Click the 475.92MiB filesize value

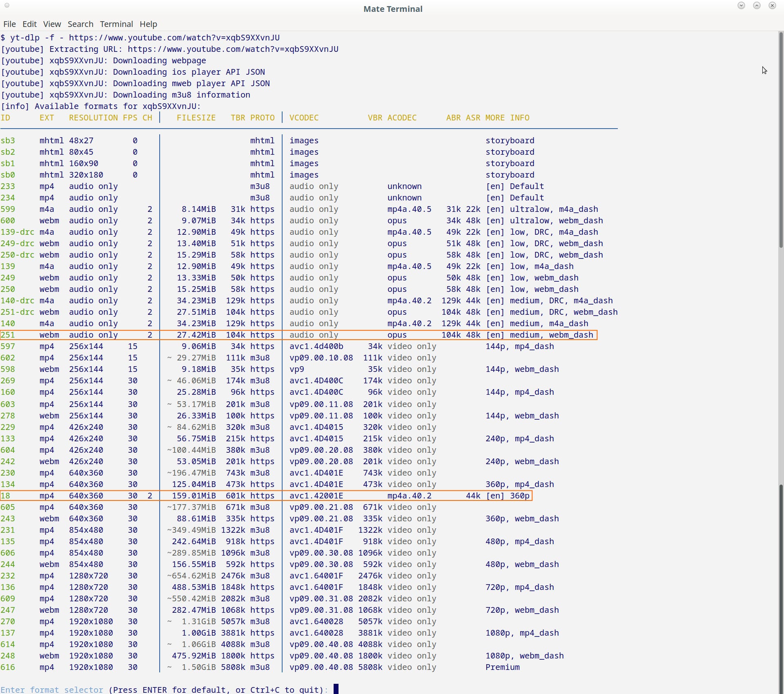(194, 656)
